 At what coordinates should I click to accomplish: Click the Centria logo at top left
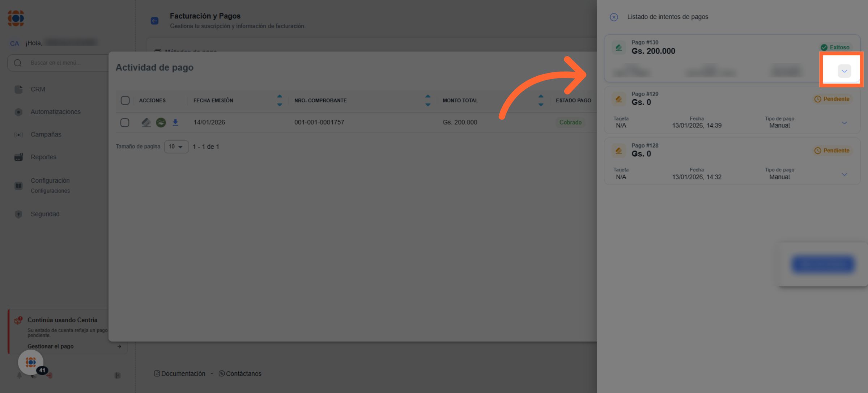click(x=16, y=18)
